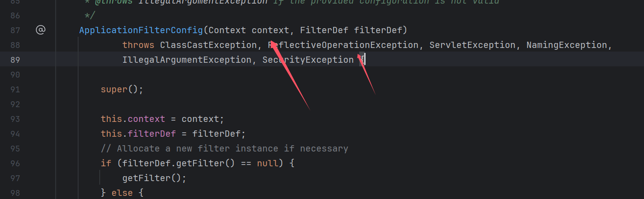Click IllegalArgumentException on line 89
644x199 pixels.
pos(187,60)
